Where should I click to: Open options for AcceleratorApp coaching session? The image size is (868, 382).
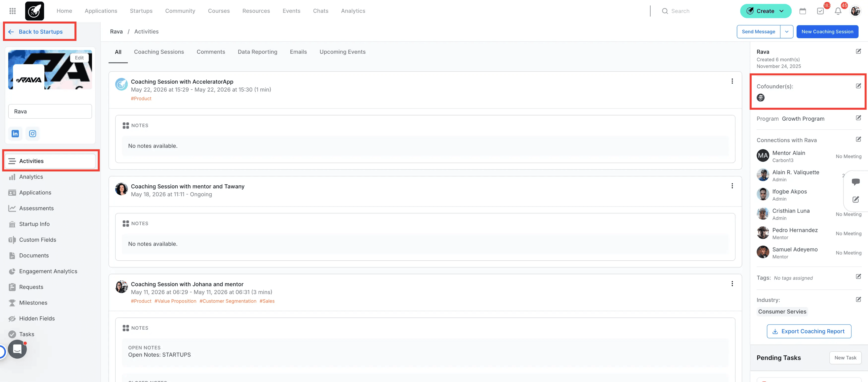[732, 81]
